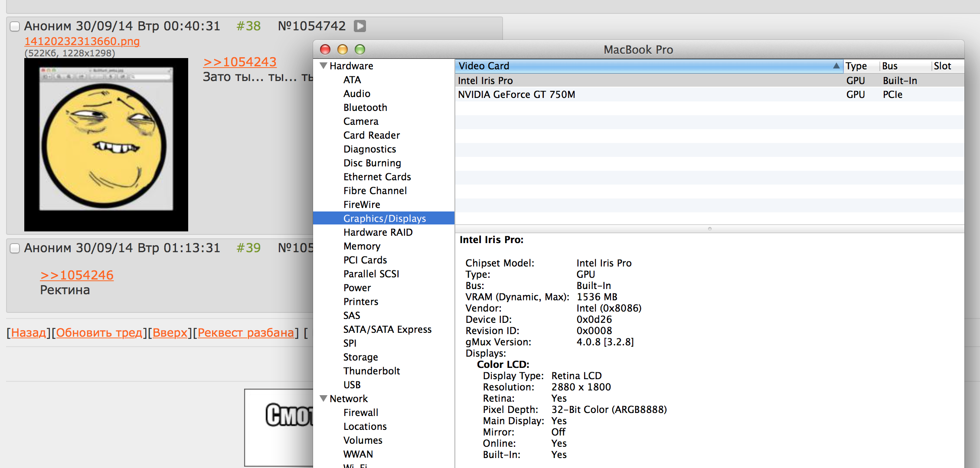Select Audio in the Hardware list
The width and height of the screenshot is (980, 468).
[x=357, y=94]
